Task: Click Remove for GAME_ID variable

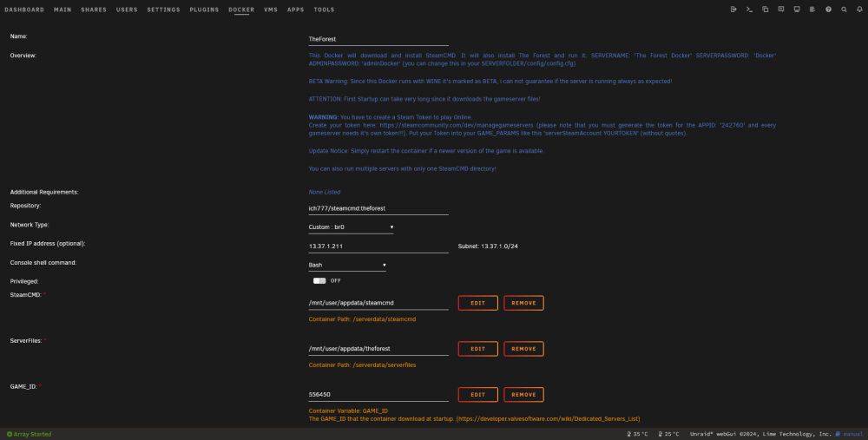Action: tap(523, 395)
